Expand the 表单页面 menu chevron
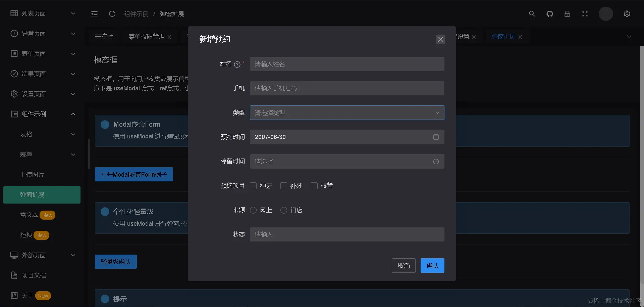 [x=73, y=54]
